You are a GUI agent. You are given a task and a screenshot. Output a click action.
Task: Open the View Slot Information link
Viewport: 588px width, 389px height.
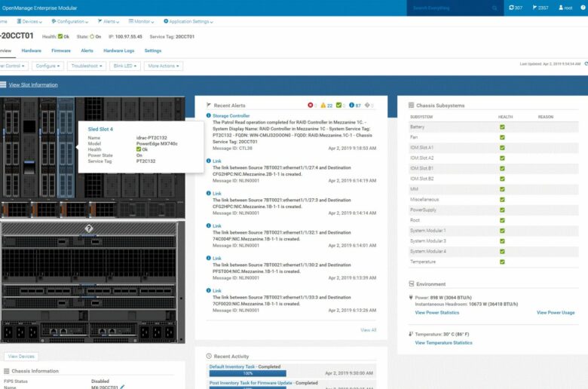(33, 84)
